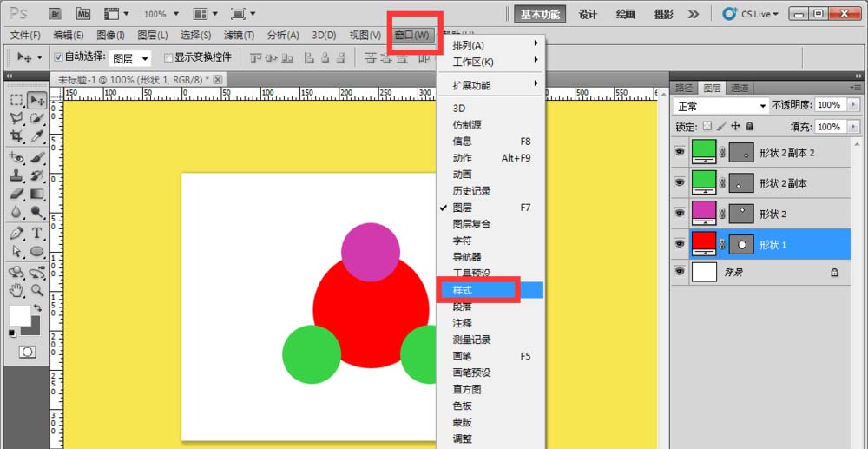Open the blend mode dropdown showing 正常

(x=722, y=106)
